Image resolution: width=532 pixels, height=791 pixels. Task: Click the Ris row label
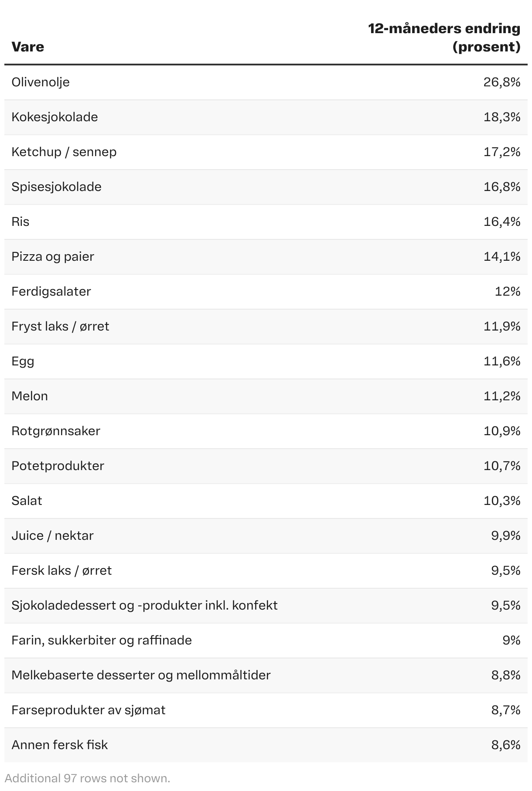click(20, 222)
